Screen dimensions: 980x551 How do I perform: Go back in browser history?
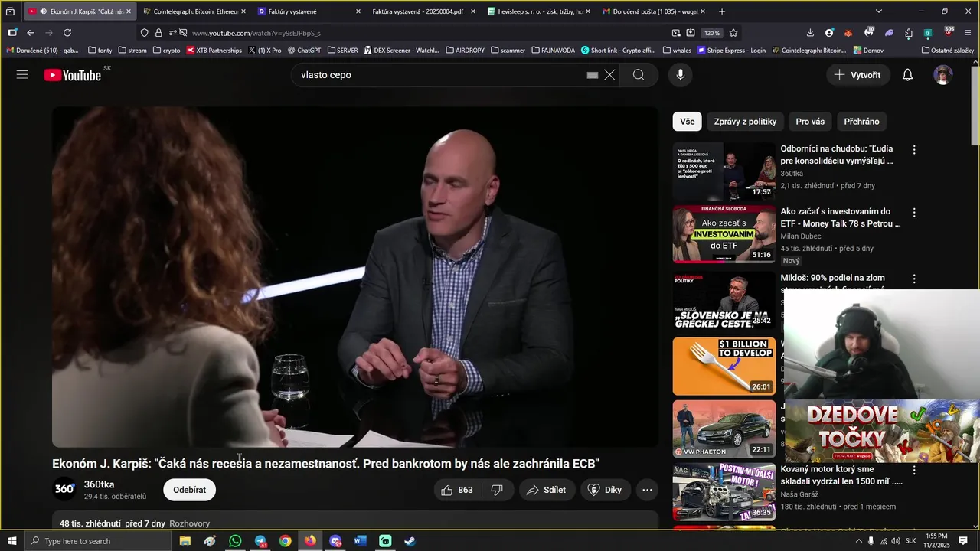pos(31,33)
